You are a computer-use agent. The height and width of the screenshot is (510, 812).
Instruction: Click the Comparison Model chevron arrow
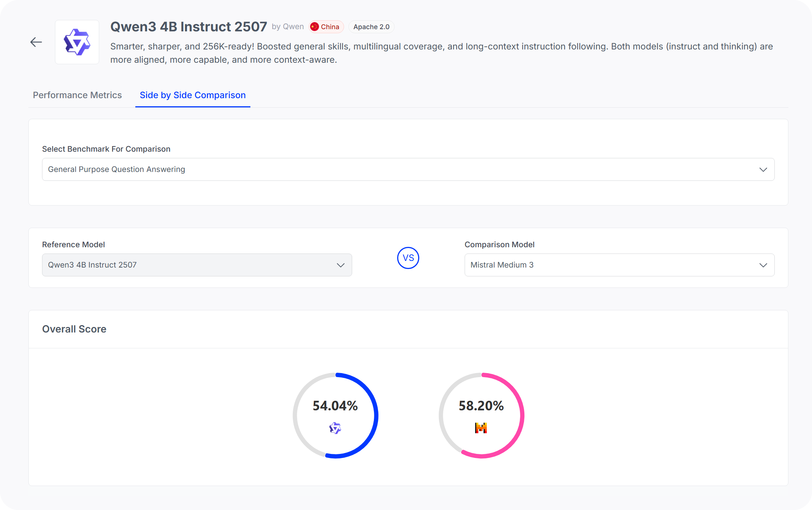coord(763,265)
